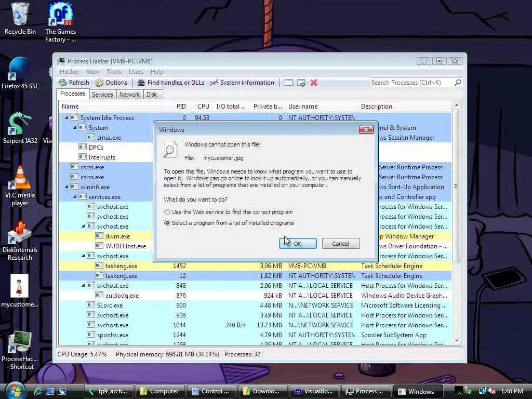Collapse wininit.exe tree node

tap(66, 187)
